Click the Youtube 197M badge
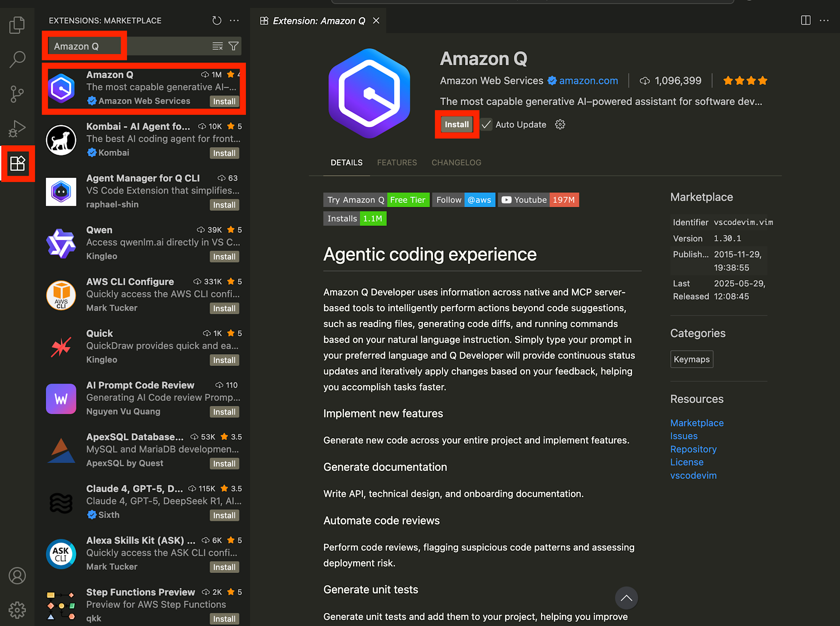Image resolution: width=840 pixels, height=626 pixels. pos(538,200)
